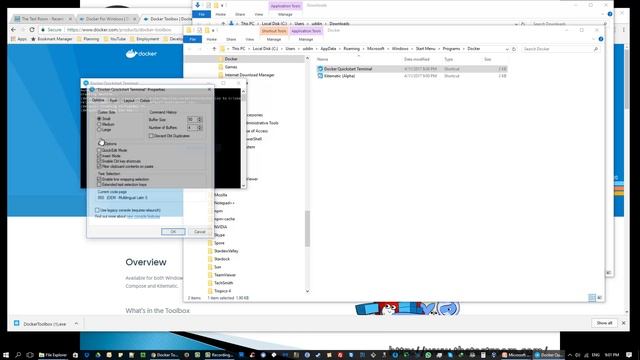Adjust Buffer Size spinner arrows
640x360 pixels.
pos(200,120)
